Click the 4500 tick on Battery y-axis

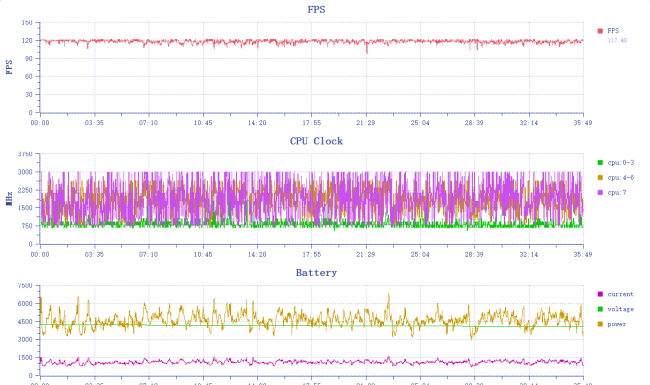(25, 322)
